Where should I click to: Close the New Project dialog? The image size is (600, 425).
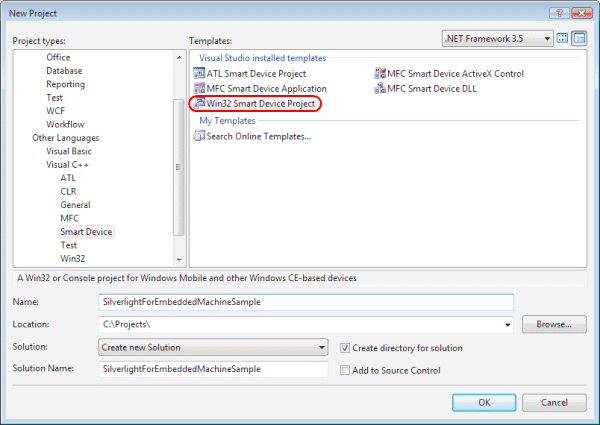coord(582,13)
